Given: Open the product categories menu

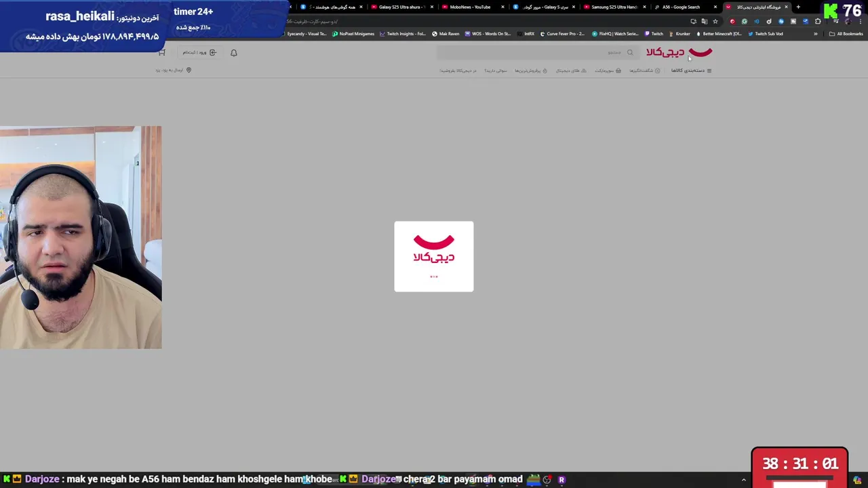Looking at the screenshot, I should pyautogui.click(x=691, y=70).
